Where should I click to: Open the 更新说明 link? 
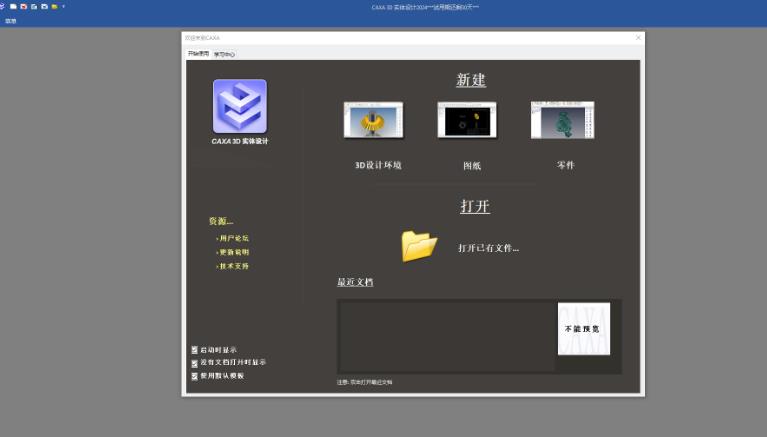pos(234,252)
